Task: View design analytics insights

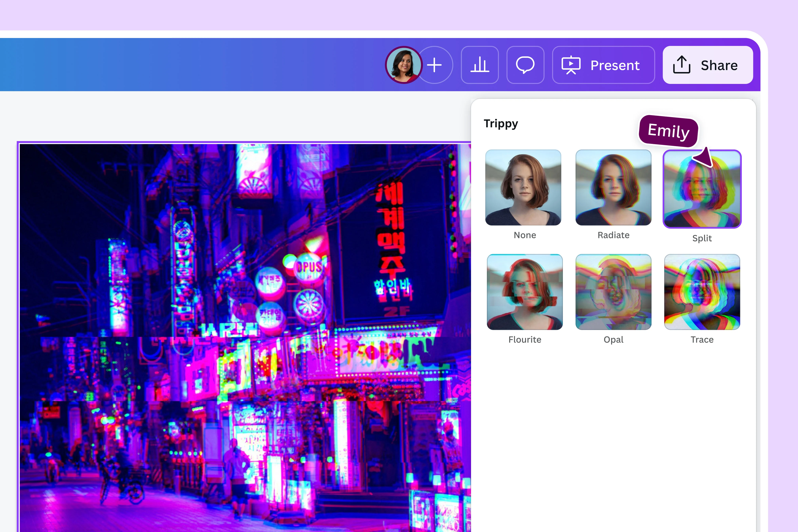Action: coord(480,65)
